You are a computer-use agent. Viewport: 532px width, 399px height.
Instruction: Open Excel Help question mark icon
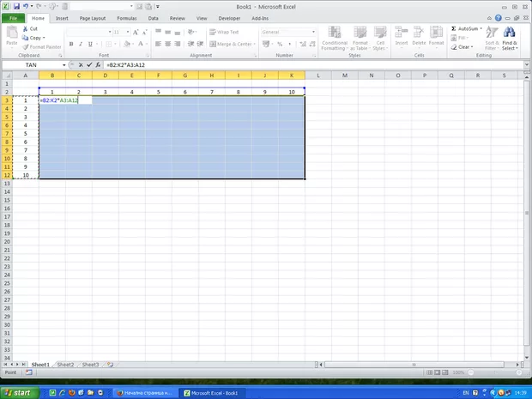[498, 17]
